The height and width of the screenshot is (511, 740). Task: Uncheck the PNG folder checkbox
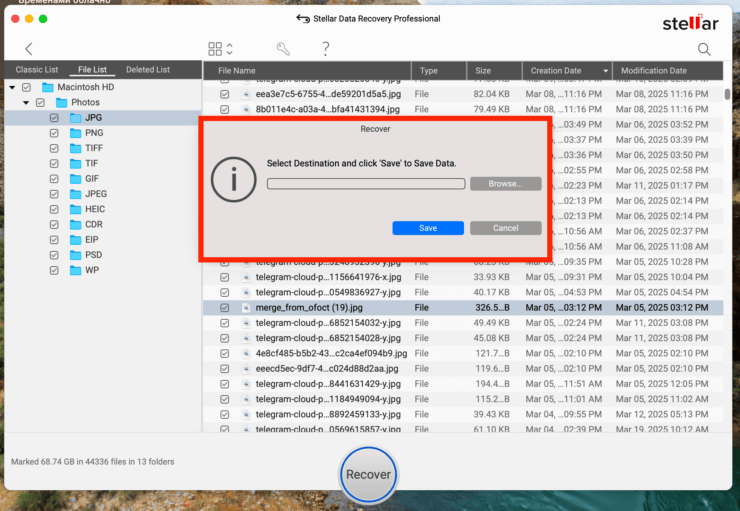[54, 133]
